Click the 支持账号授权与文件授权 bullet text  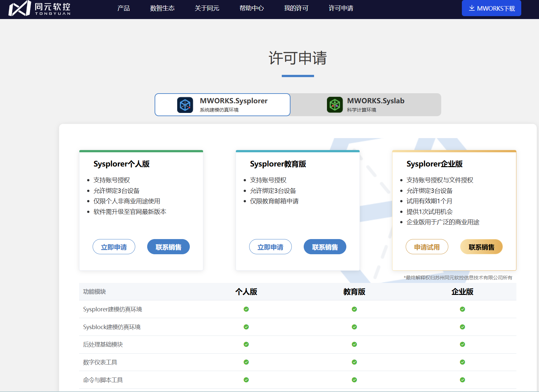(x=440, y=180)
